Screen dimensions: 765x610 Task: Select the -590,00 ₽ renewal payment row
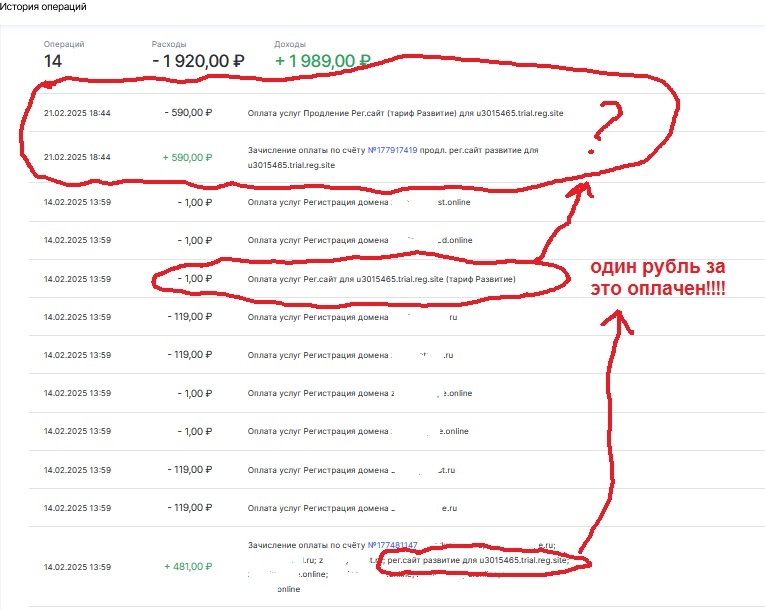[397, 113]
